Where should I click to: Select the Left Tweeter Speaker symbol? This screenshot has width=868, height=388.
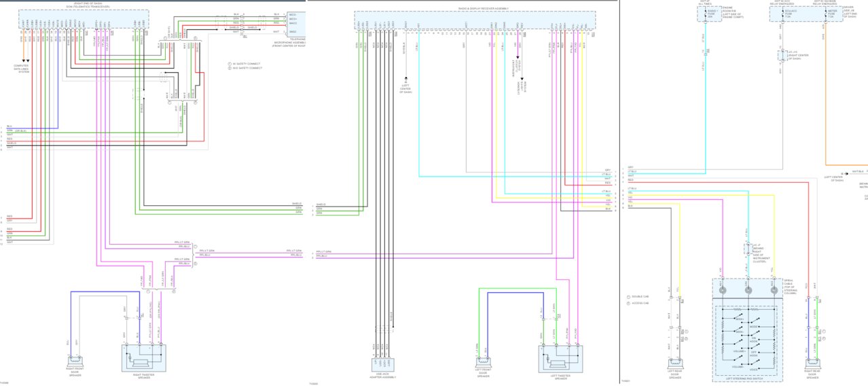(x=561, y=358)
